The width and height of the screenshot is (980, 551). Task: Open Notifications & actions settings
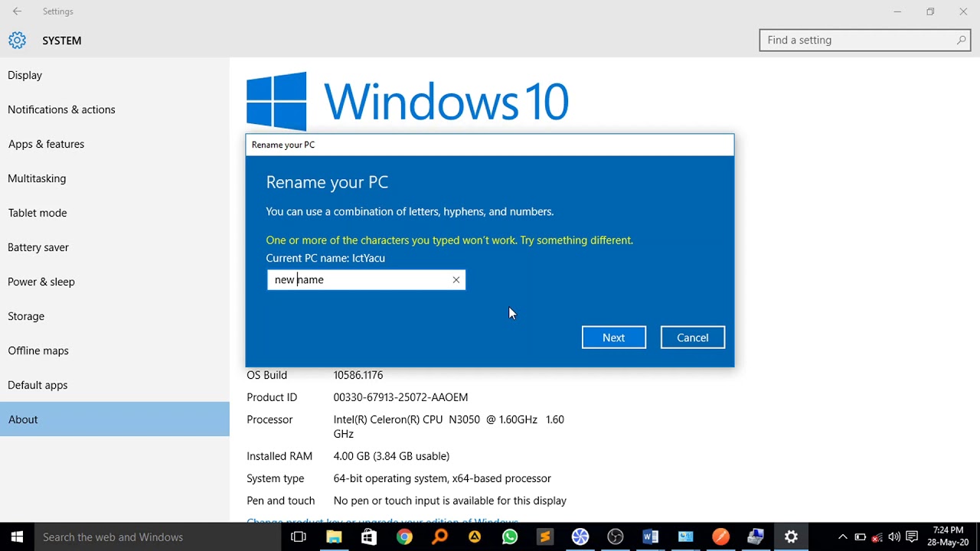point(115,109)
